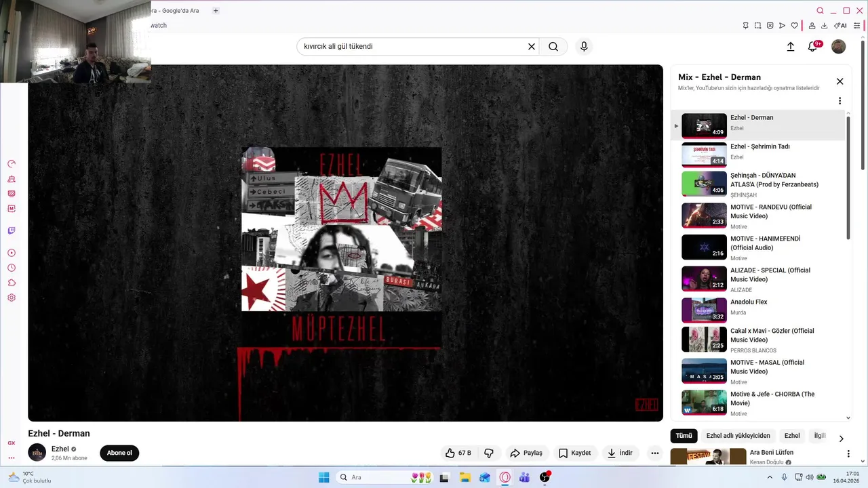868x488 pixels.
Task: Open YouTube notifications bell
Action: click(813, 47)
